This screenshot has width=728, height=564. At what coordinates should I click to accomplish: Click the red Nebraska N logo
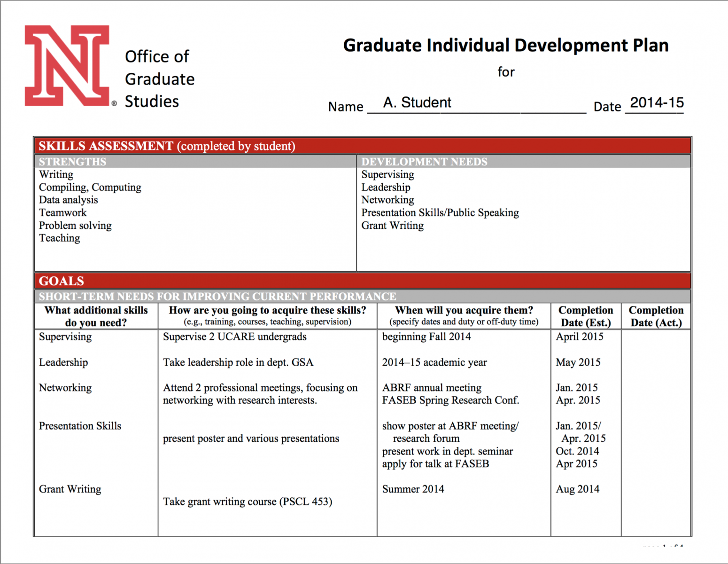[x=67, y=66]
